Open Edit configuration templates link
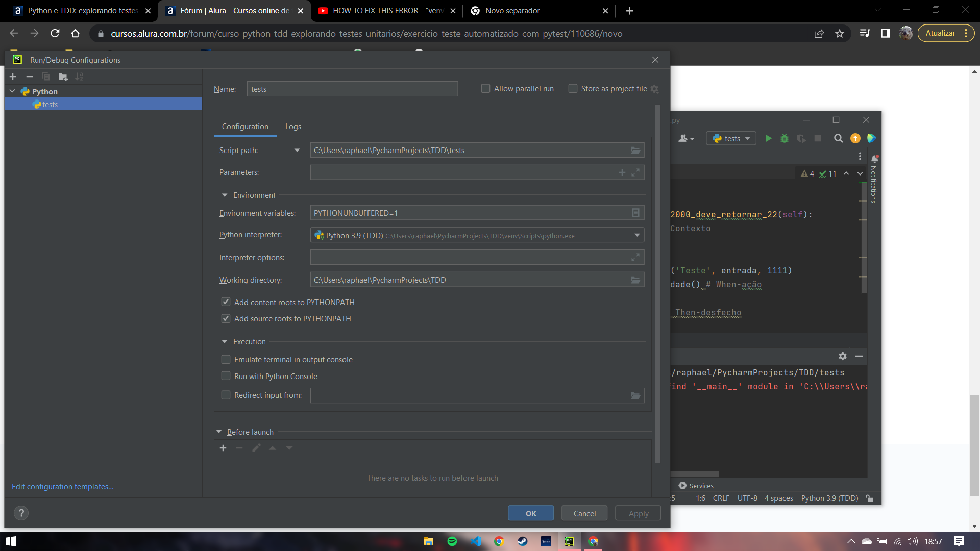Screen dimensions: 980x551 63,487
